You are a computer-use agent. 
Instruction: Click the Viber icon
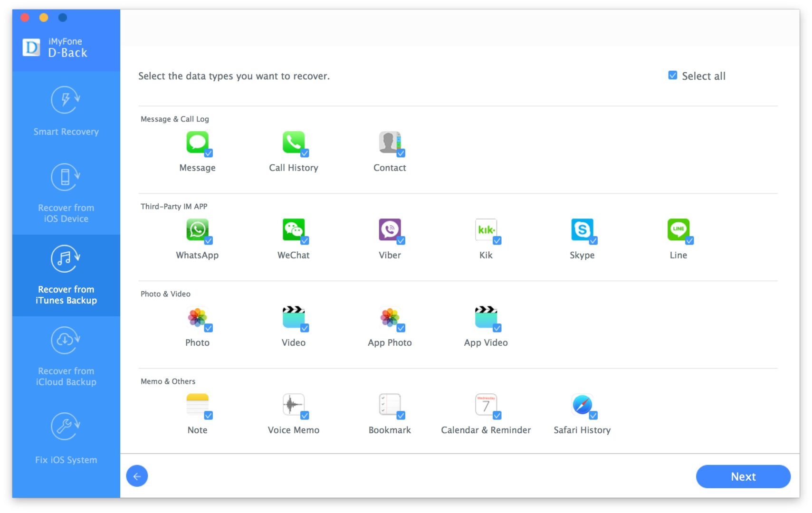point(390,229)
